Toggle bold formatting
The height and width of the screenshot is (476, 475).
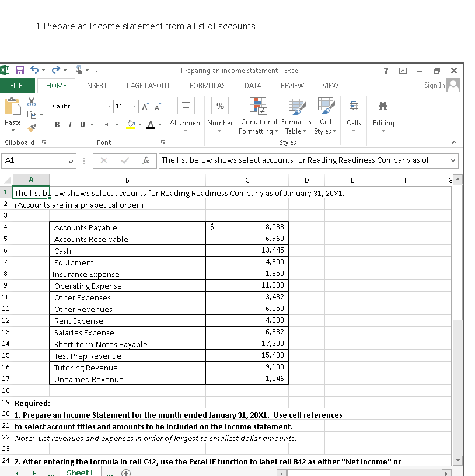[x=57, y=125]
